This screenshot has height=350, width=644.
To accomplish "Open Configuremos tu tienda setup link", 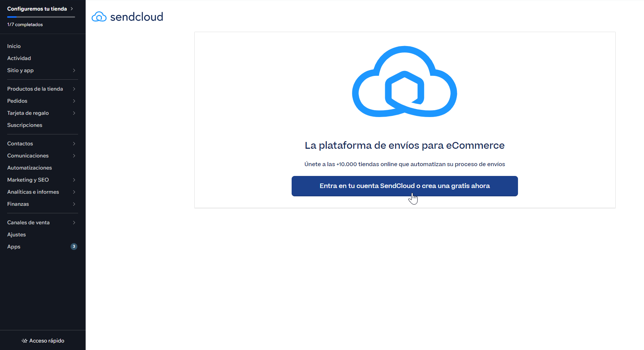I will [x=37, y=9].
